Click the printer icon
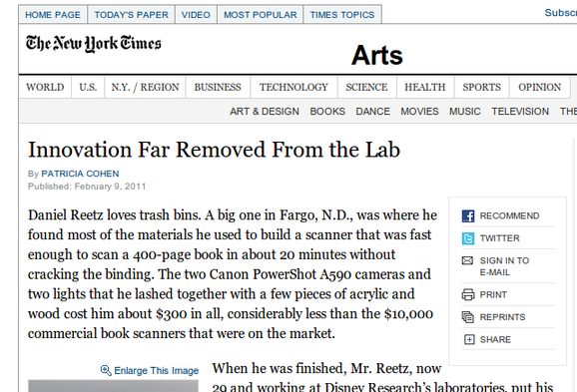The image size is (577, 392). coord(468,294)
